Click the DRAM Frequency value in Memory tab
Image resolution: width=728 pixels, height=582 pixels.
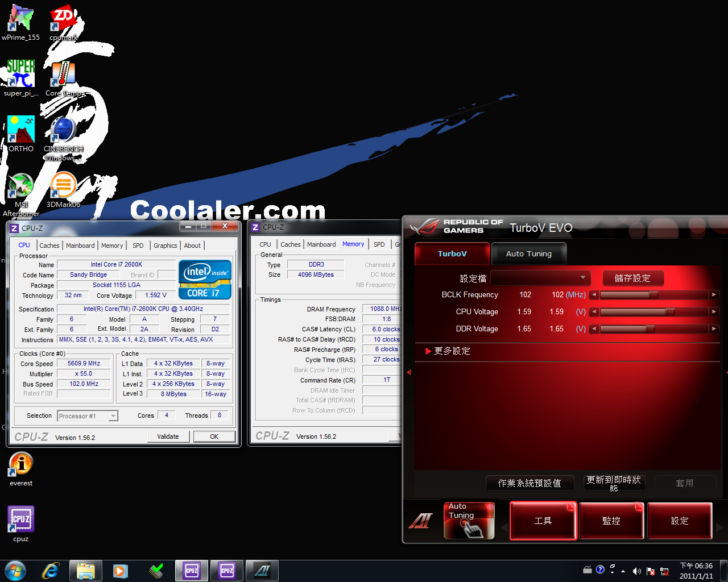click(x=383, y=309)
